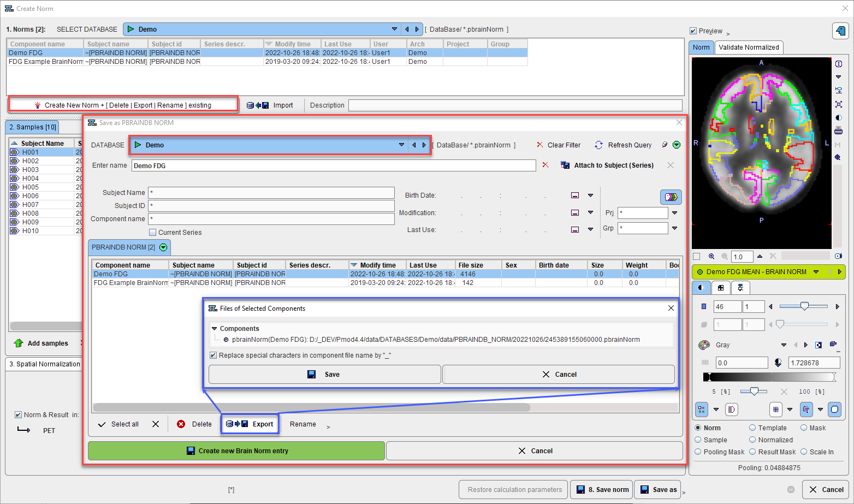This screenshot has height=504, width=854.
Task: Click the D-shaped fill icon in image controls
Action: click(x=731, y=409)
